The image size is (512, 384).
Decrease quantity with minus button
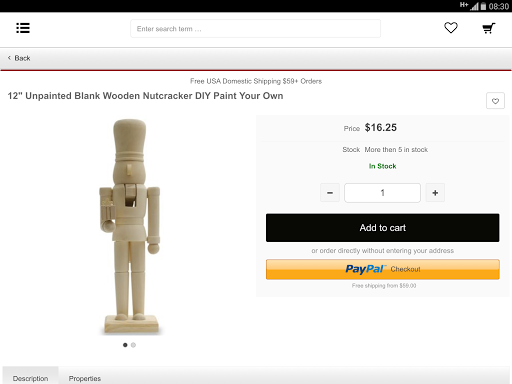click(x=330, y=193)
